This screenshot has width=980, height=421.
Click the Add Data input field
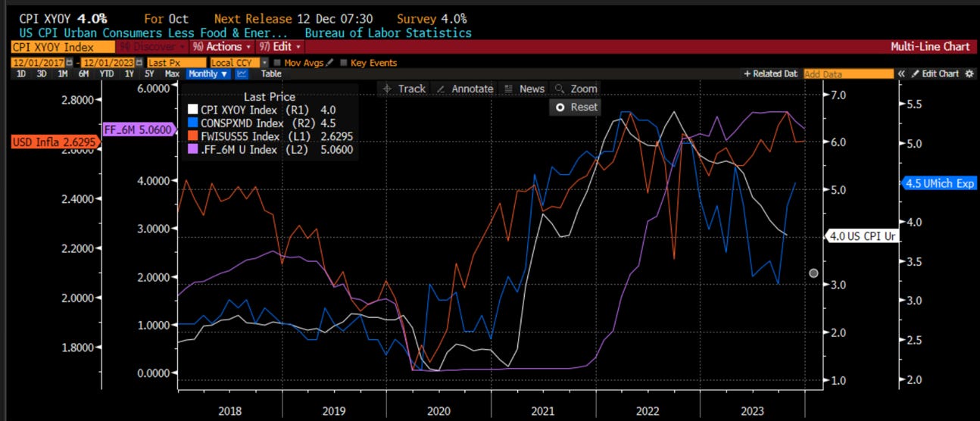click(847, 74)
